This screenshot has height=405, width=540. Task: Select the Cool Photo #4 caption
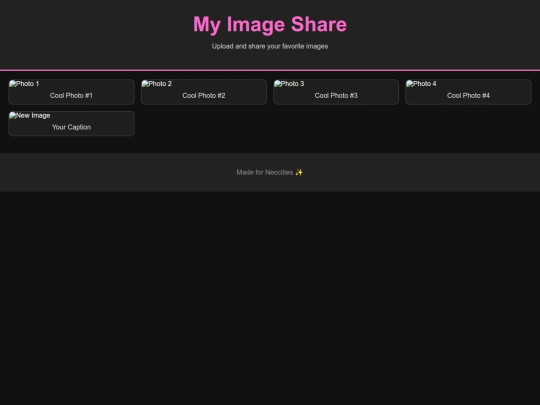click(x=468, y=95)
